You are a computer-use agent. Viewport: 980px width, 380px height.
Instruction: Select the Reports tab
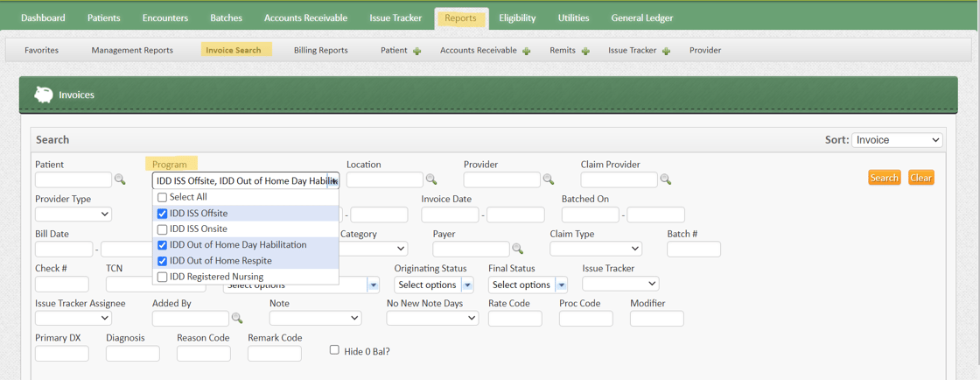(x=460, y=18)
